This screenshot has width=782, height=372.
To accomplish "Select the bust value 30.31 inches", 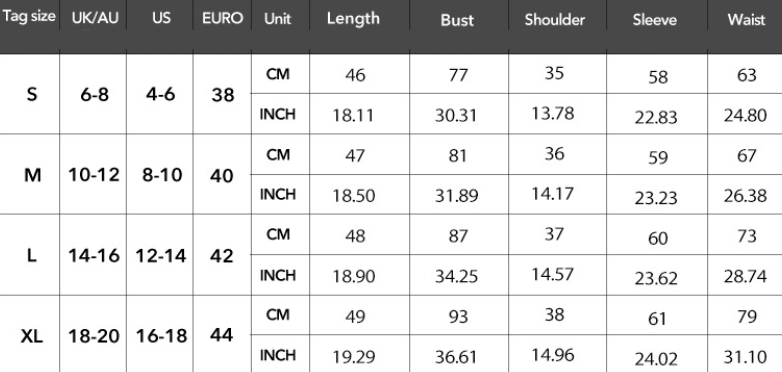I will point(455,116).
